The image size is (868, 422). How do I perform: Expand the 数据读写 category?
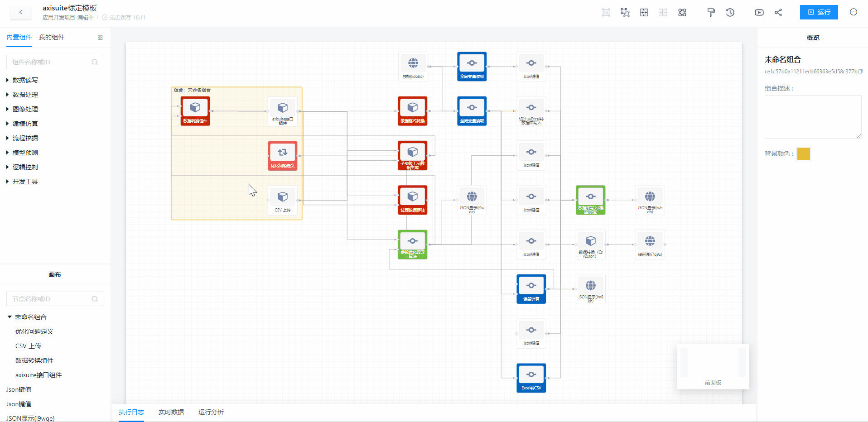coord(25,80)
